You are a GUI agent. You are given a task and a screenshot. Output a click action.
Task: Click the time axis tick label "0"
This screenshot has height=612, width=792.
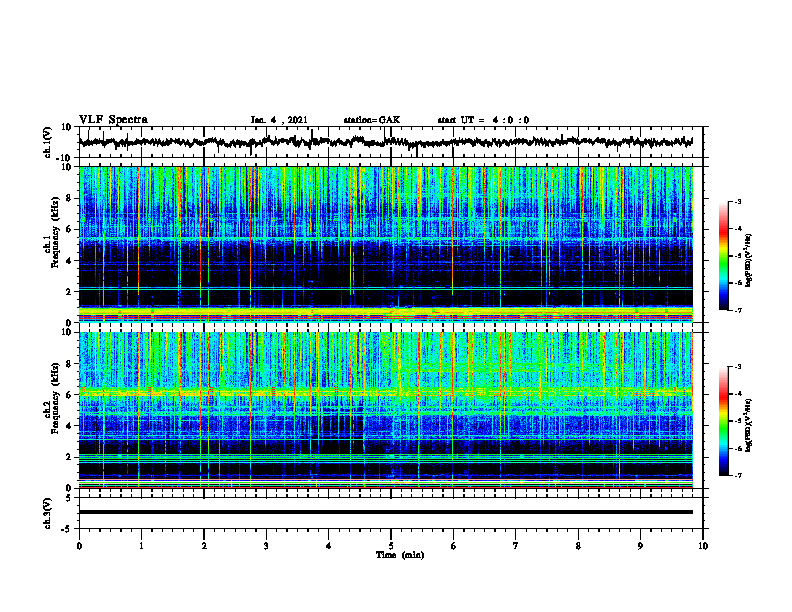click(79, 546)
